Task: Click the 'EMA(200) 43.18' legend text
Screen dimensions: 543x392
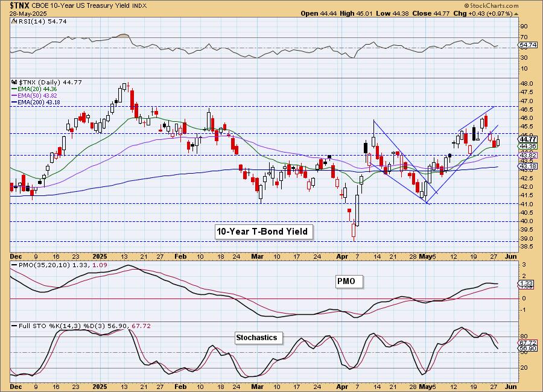Action: pos(39,102)
